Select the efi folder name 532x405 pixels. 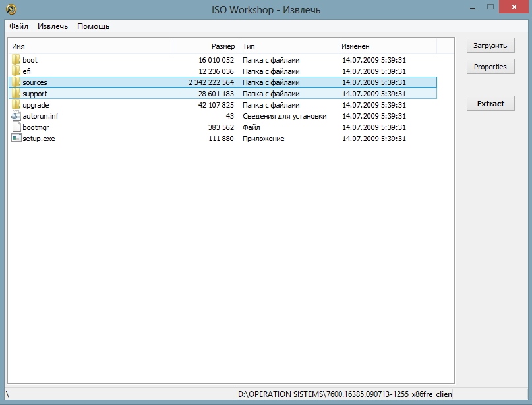(x=26, y=71)
